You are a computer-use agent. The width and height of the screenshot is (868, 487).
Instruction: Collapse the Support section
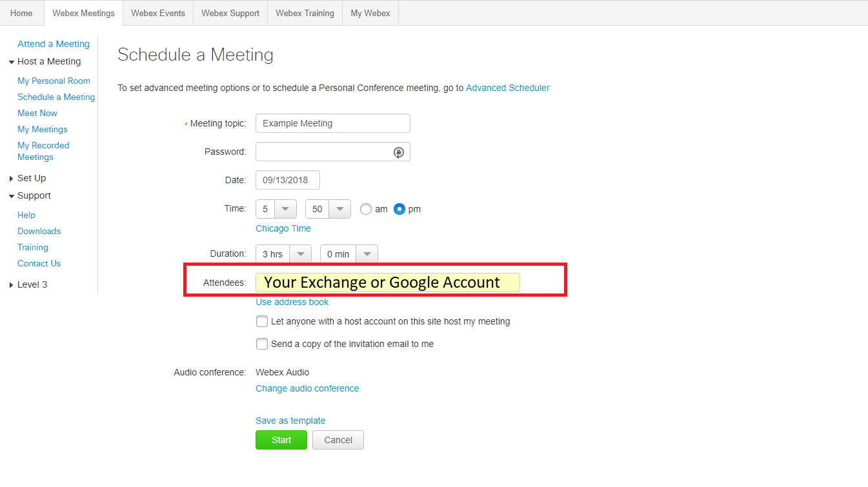30,195
